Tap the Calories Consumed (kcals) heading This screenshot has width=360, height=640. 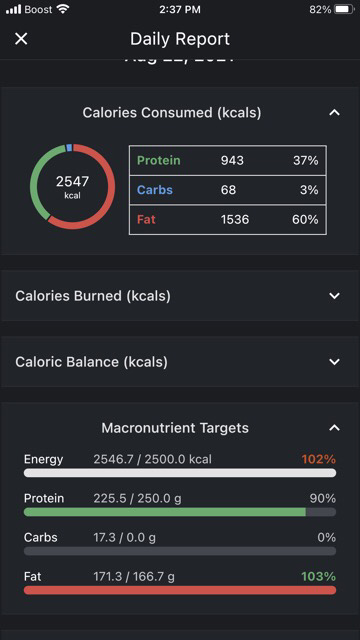point(172,113)
